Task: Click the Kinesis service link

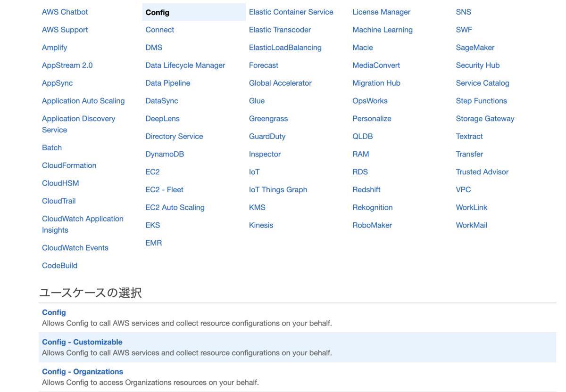Action: [261, 225]
